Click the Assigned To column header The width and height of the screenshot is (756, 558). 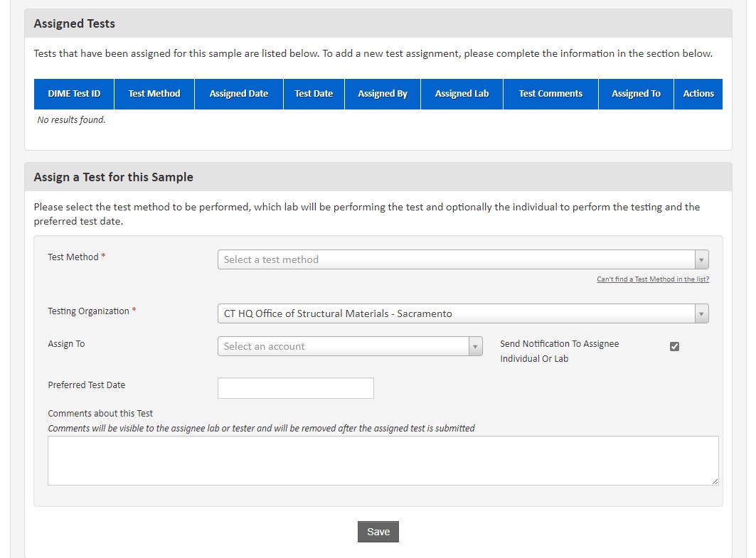tap(636, 94)
